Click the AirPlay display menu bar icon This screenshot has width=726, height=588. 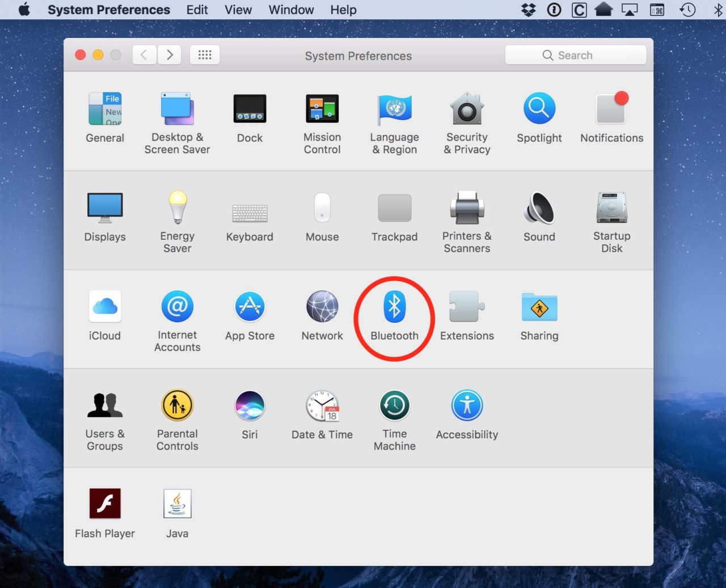630,10
